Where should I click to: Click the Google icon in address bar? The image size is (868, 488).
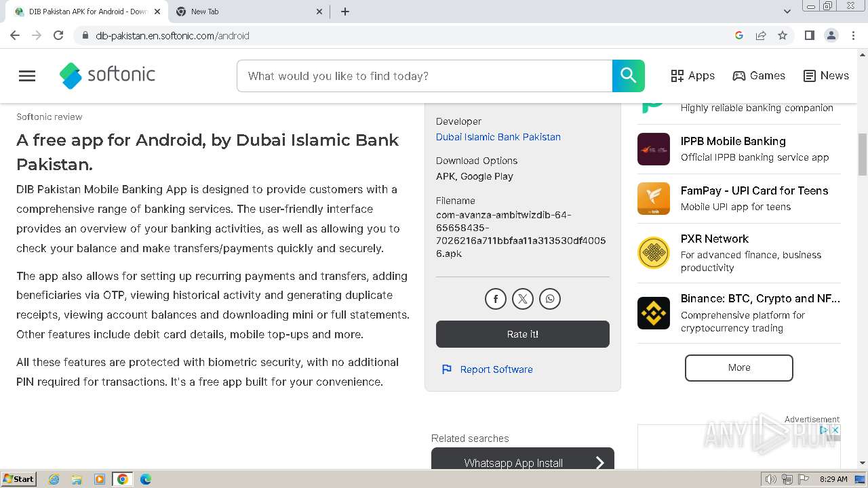coord(739,35)
